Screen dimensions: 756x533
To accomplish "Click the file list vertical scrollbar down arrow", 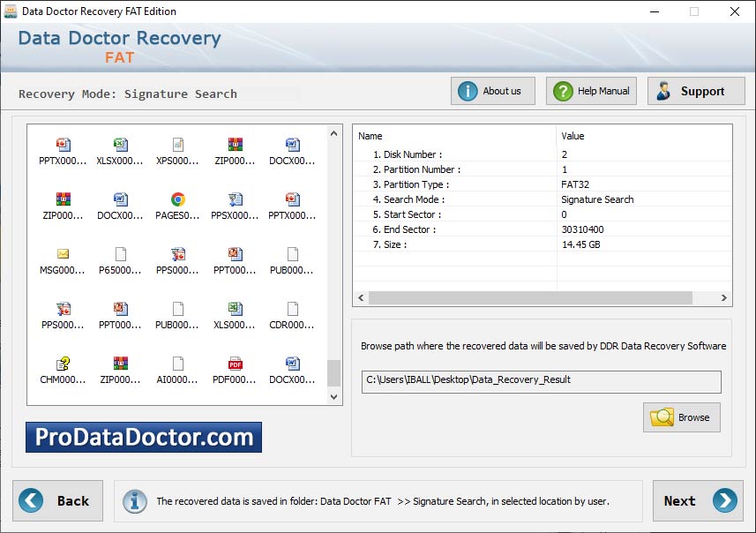I will 333,394.
